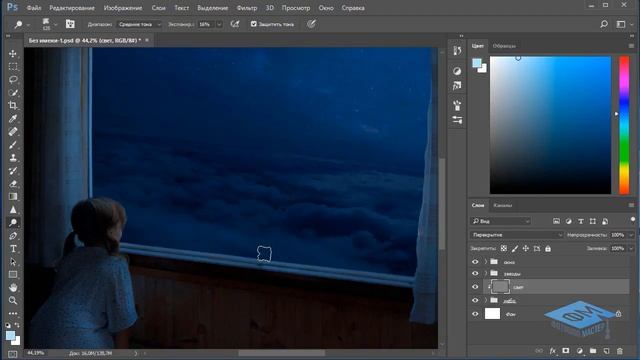The height and width of the screenshot is (360, 640).
Task: Open the 'Изображение' menu
Action: [x=123, y=8]
